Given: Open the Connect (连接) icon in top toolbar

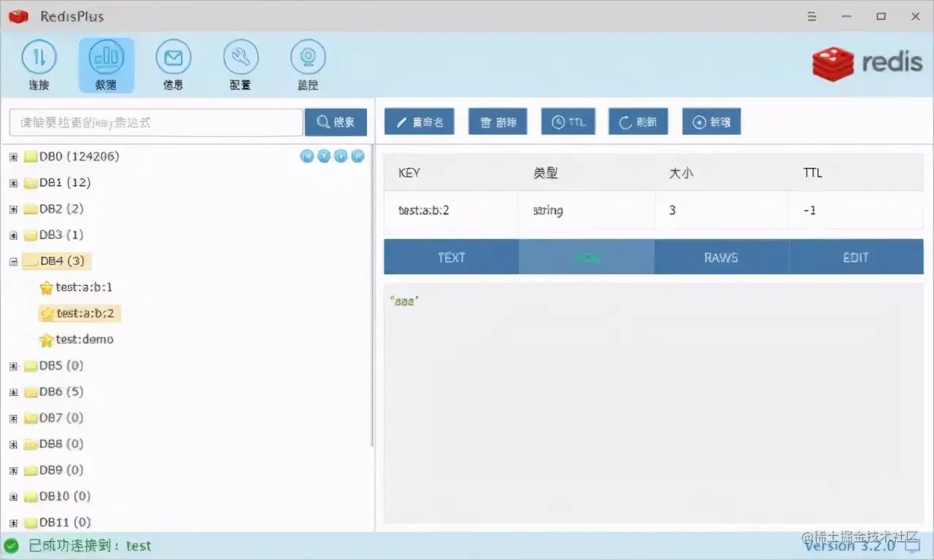Looking at the screenshot, I should pyautogui.click(x=39, y=65).
